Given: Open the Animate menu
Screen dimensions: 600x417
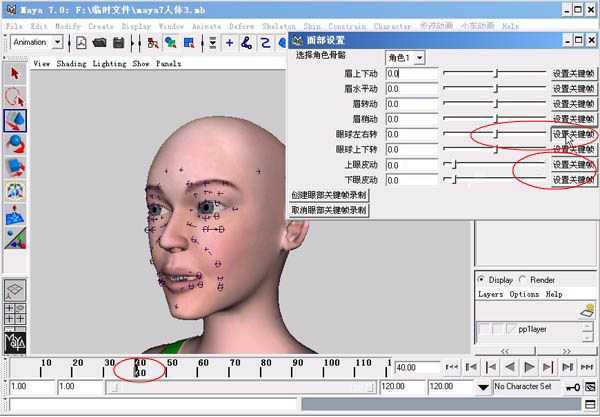Looking at the screenshot, I should point(207,26).
